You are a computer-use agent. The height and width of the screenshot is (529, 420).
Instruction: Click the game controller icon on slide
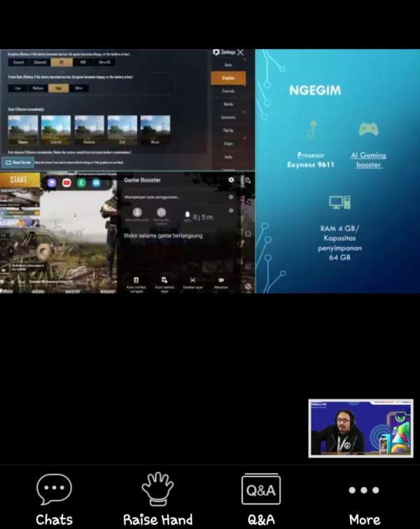pyautogui.click(x=368, y=130)
